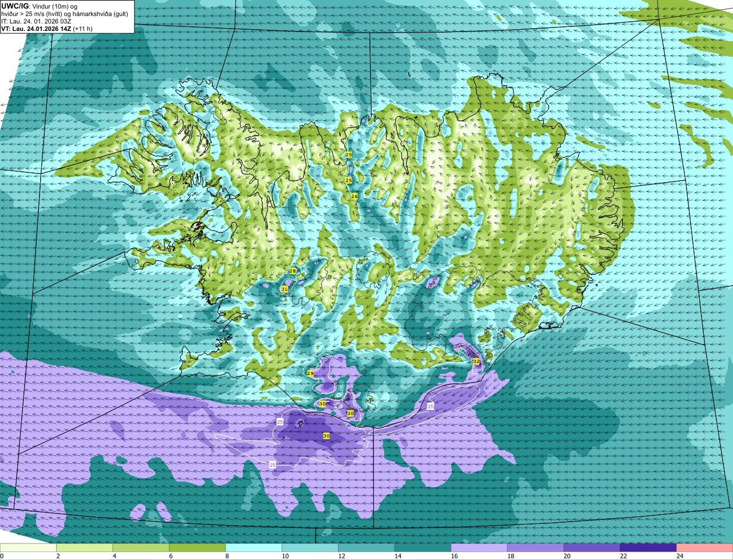Click the yellow "31" max gust label
Screen dimensions: 733x560
tap(285, 290)
